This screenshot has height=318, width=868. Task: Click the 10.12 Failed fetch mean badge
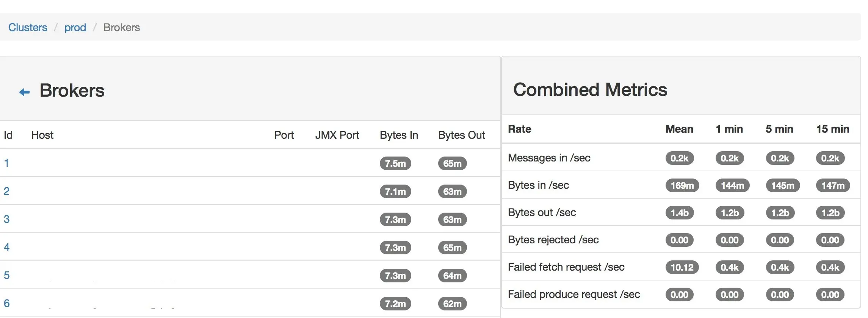point(682,267)
